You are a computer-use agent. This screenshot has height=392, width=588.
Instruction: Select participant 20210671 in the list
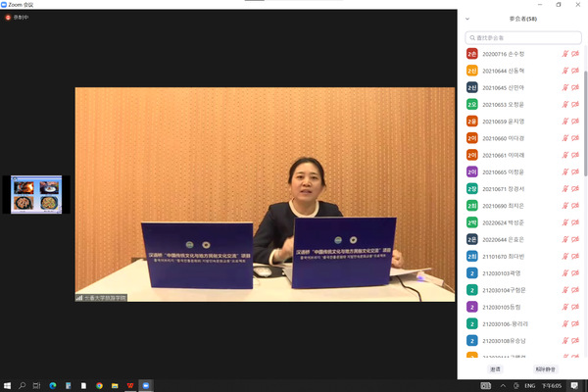coord(510,189)
